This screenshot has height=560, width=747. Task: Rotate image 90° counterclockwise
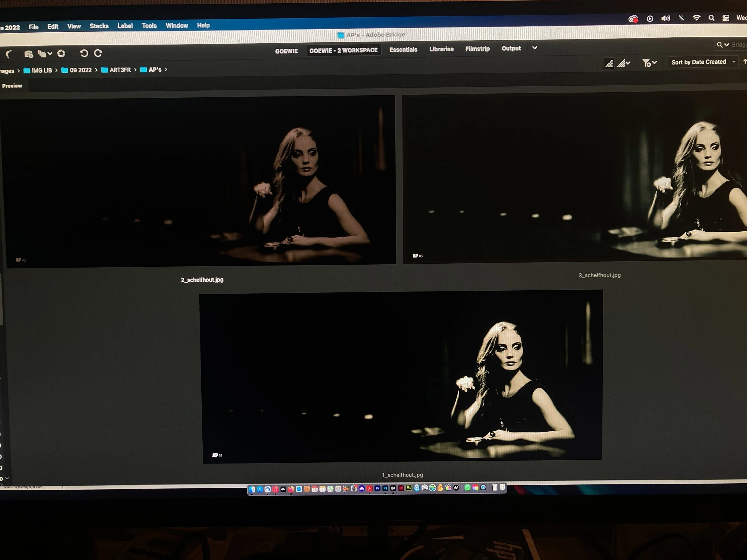(x=84, y=53)
